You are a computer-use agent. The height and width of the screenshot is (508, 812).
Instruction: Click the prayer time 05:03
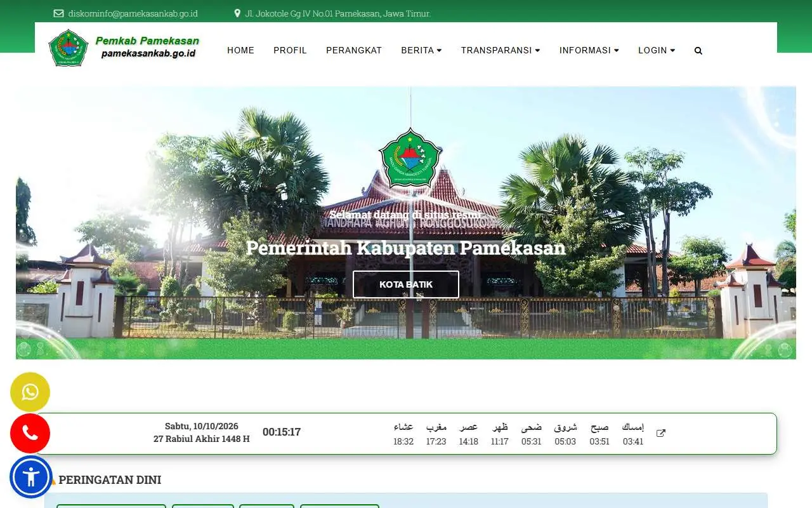click(565, 441)
